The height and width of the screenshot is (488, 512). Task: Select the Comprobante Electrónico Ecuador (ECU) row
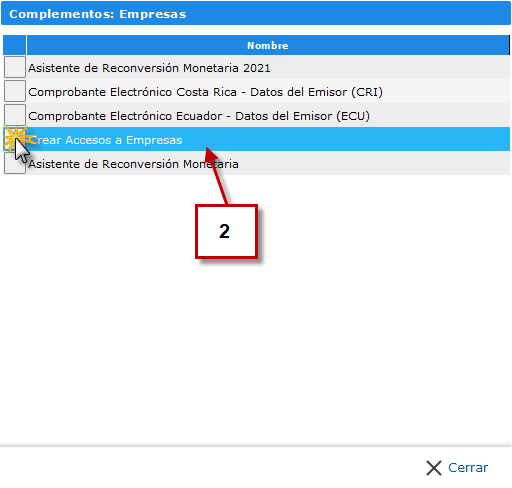coord(256,115)
